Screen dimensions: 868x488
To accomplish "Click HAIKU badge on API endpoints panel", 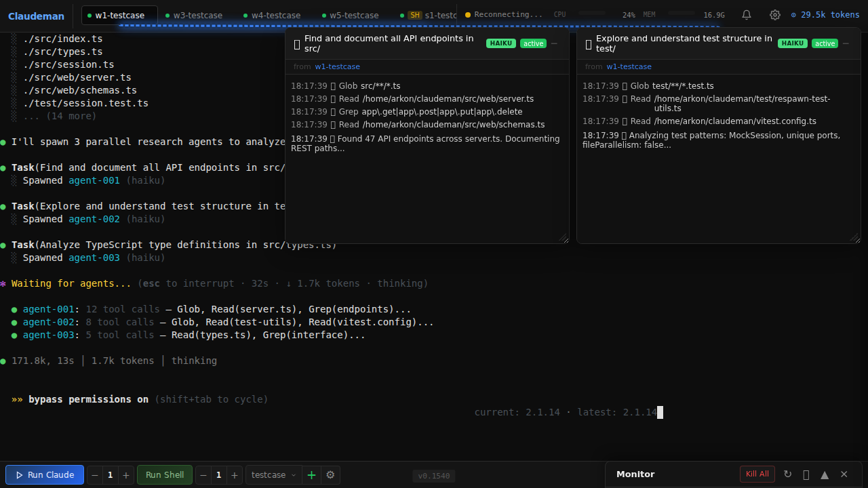I will coord(500,43).
